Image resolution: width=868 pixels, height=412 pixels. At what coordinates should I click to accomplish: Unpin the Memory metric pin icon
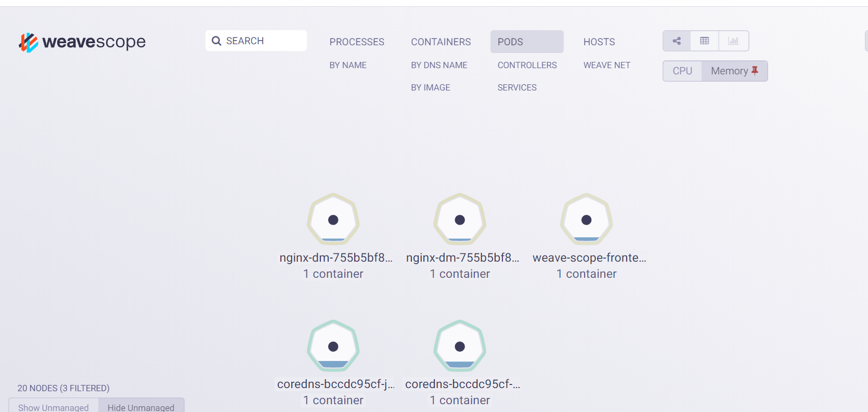755,70
